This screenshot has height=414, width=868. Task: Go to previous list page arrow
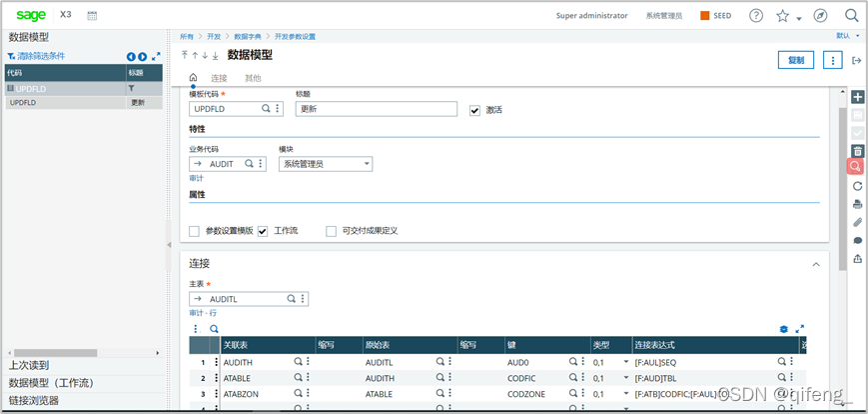coord(131,57)
